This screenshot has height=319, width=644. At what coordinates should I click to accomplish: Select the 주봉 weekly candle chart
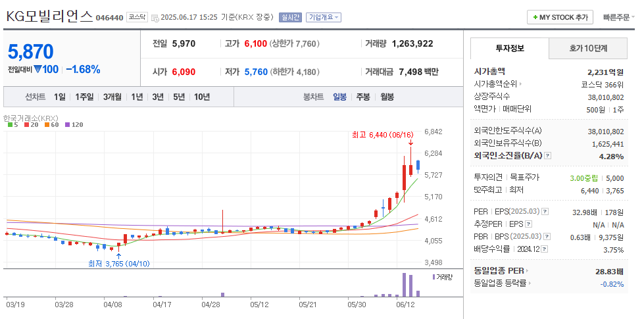pyautogui.click(x=363, y=97)
